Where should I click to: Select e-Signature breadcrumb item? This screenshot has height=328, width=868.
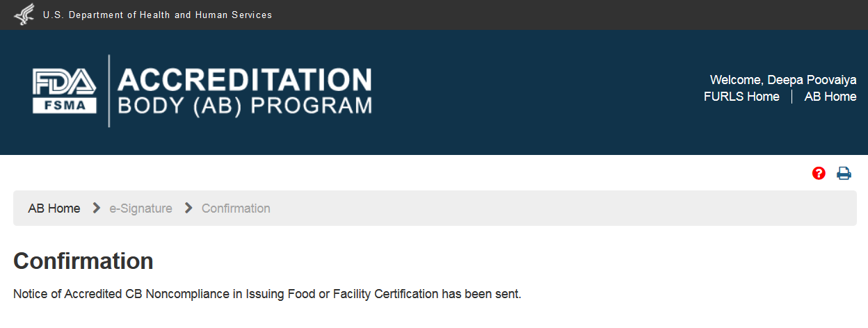point(141,208)
